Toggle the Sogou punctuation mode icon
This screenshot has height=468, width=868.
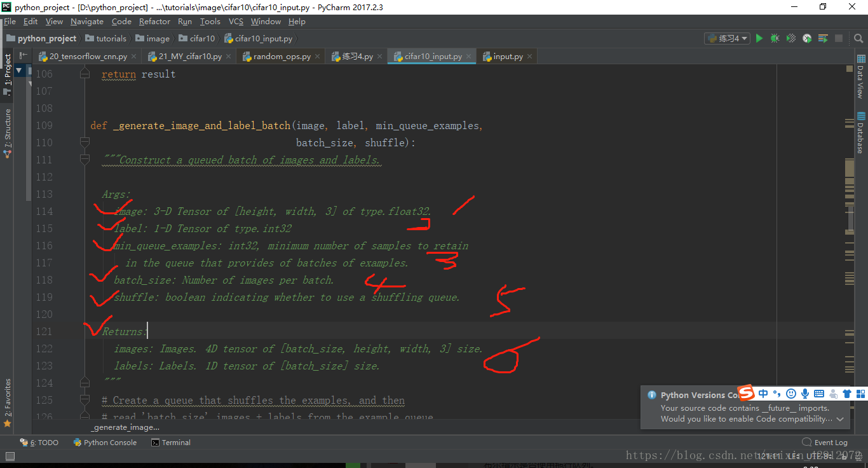776,394
